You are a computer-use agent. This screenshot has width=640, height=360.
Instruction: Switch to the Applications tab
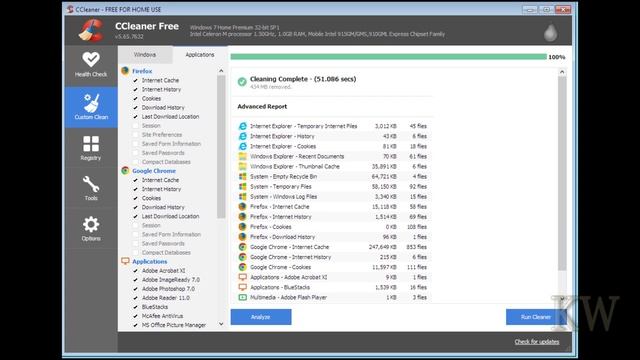[200, 55]
